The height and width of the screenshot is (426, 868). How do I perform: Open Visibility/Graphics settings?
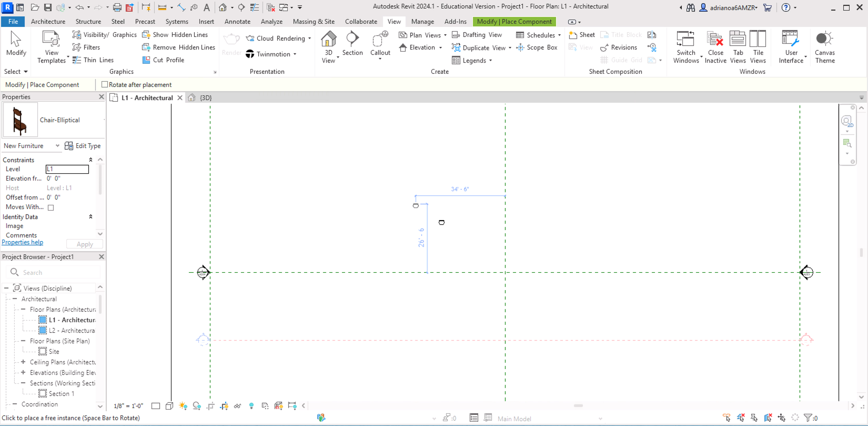tap(104, 35)
